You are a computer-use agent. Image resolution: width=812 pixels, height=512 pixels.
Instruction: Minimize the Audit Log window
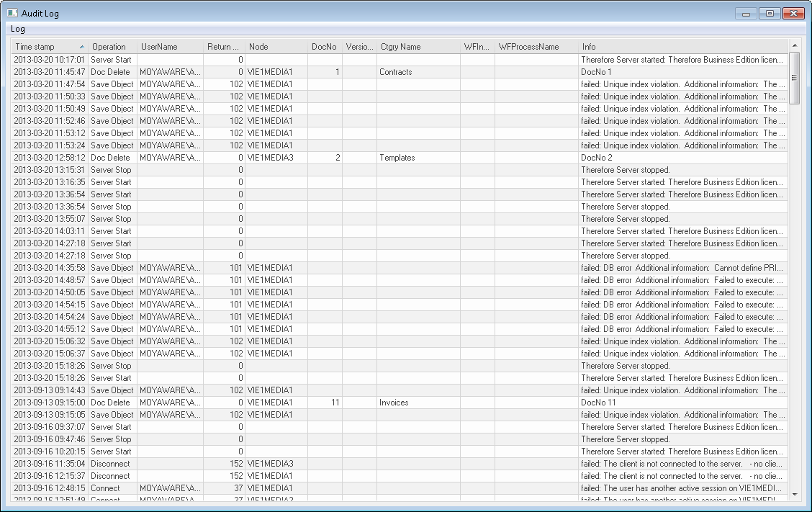tap(746, 13)
